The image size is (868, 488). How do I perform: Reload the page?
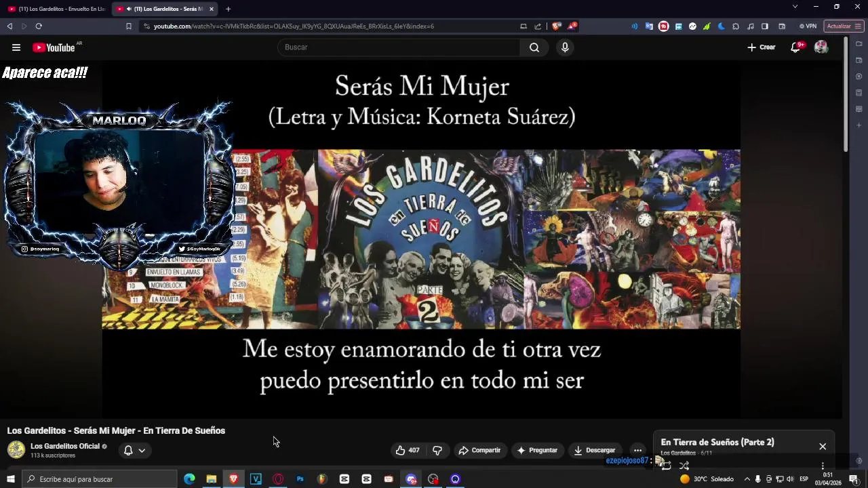click(39, 26)
